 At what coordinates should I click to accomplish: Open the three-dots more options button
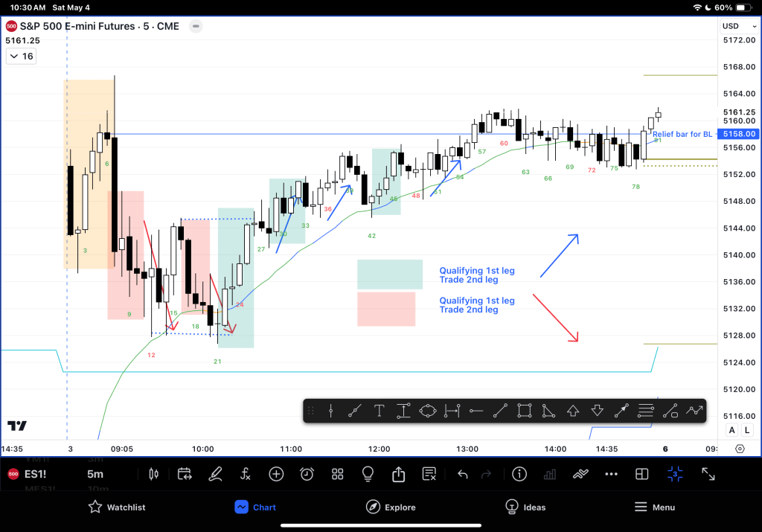coord(612,474)
